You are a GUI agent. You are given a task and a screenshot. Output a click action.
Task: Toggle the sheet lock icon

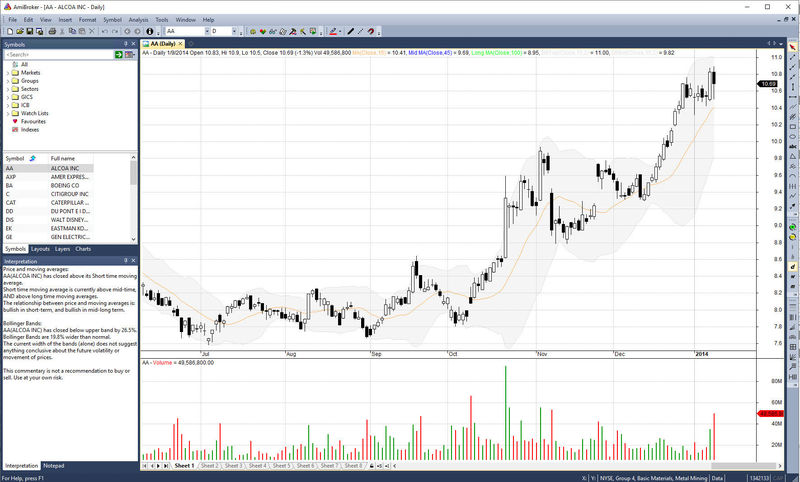coord(372,466)
